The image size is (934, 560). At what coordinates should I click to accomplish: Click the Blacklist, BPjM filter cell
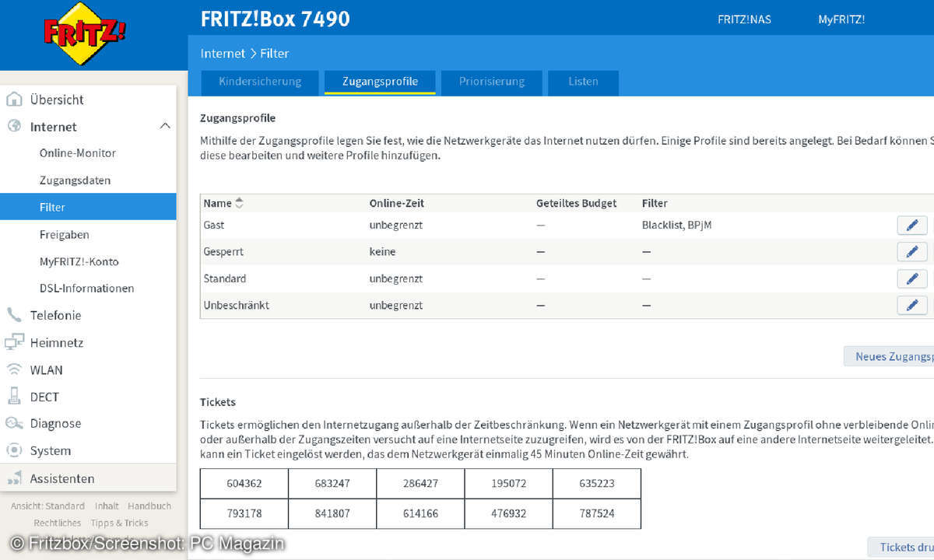point(677,225)
